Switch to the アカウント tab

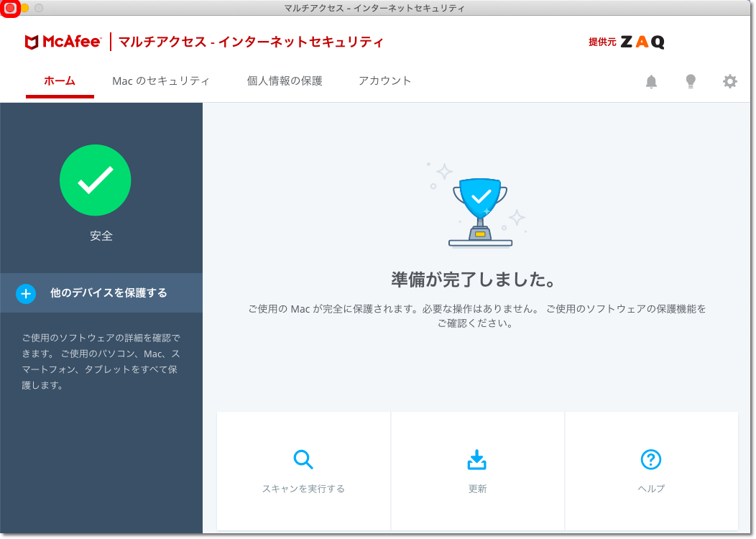(384, 81)
